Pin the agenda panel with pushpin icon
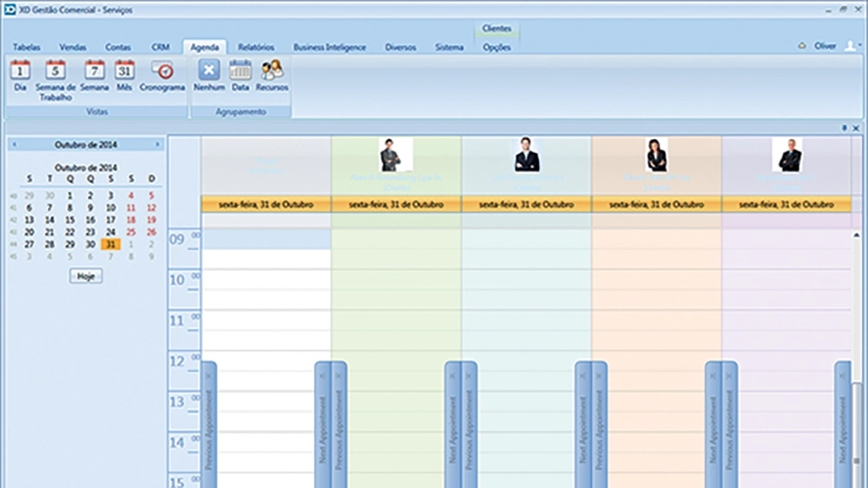 coord(845,128)
